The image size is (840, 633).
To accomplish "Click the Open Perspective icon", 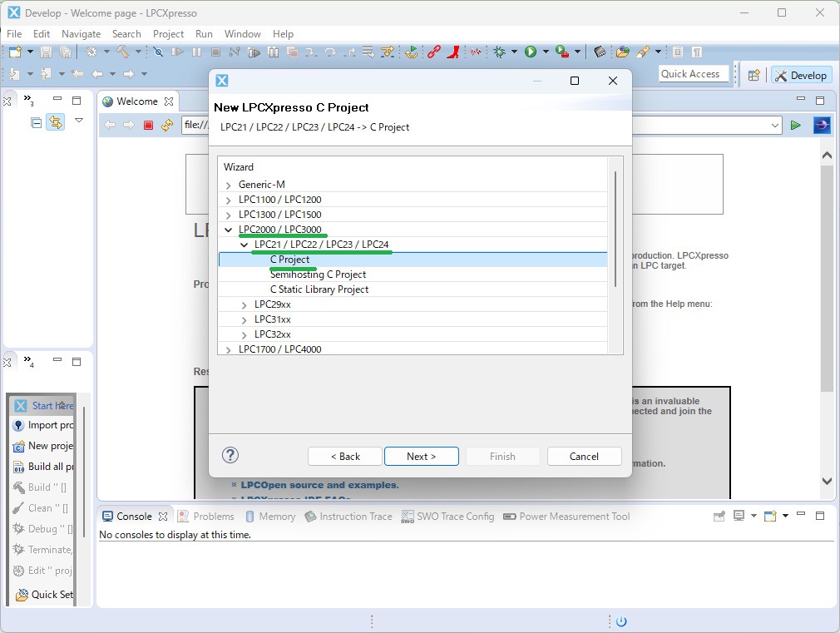I will click(754, 75).
